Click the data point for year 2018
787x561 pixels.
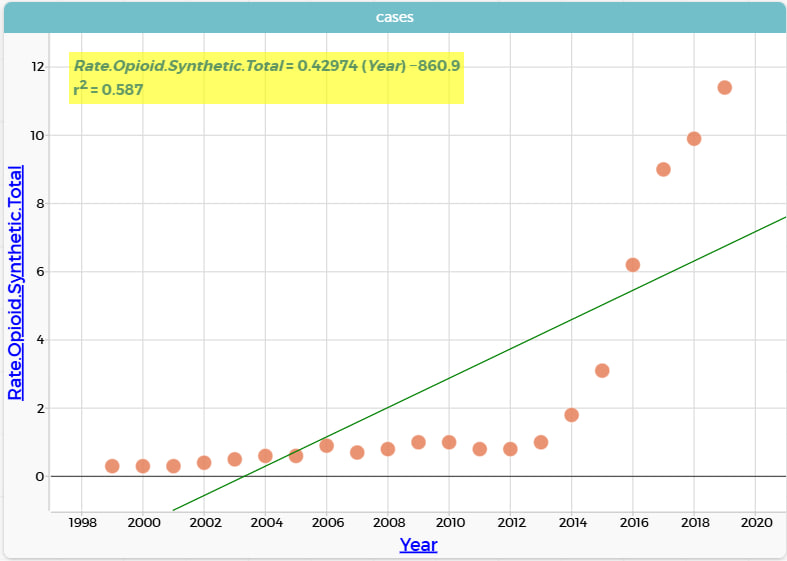[x=694, y=139]
